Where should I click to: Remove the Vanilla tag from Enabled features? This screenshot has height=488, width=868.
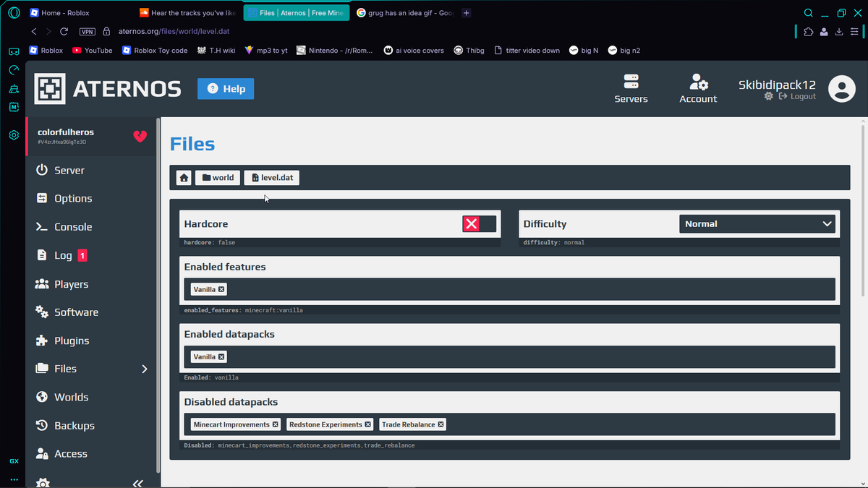pyautogui.click(x=221, y=289)
